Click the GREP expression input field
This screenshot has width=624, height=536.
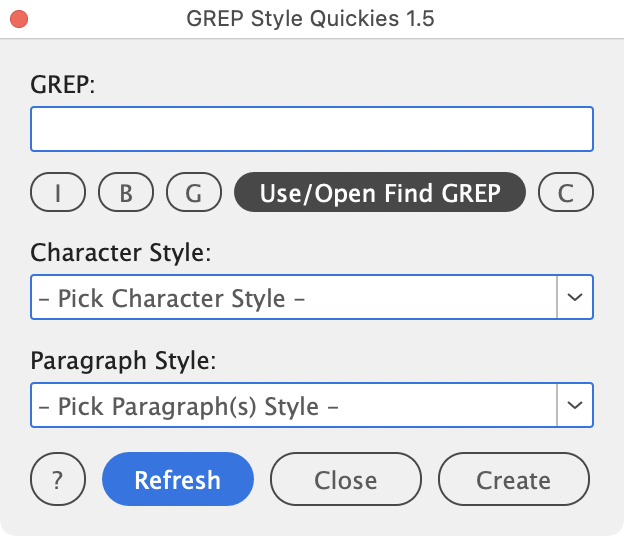(312, 129)
